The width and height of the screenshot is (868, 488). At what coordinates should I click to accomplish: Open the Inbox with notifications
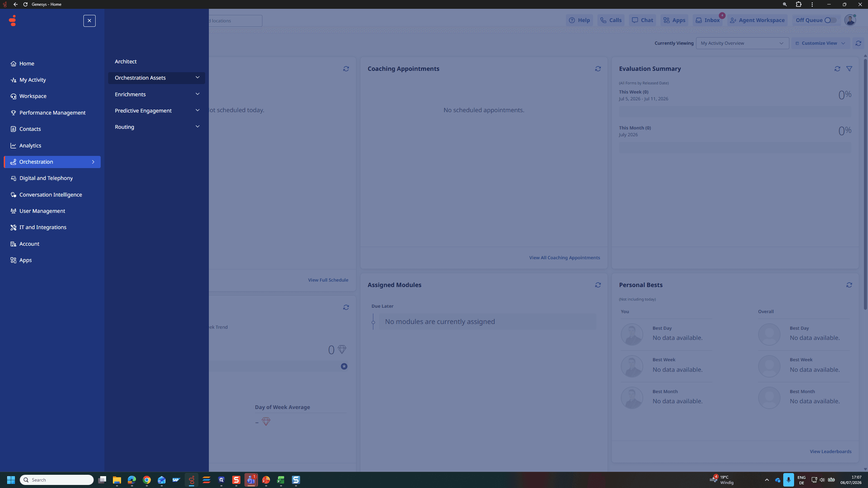tap(708, 20)
